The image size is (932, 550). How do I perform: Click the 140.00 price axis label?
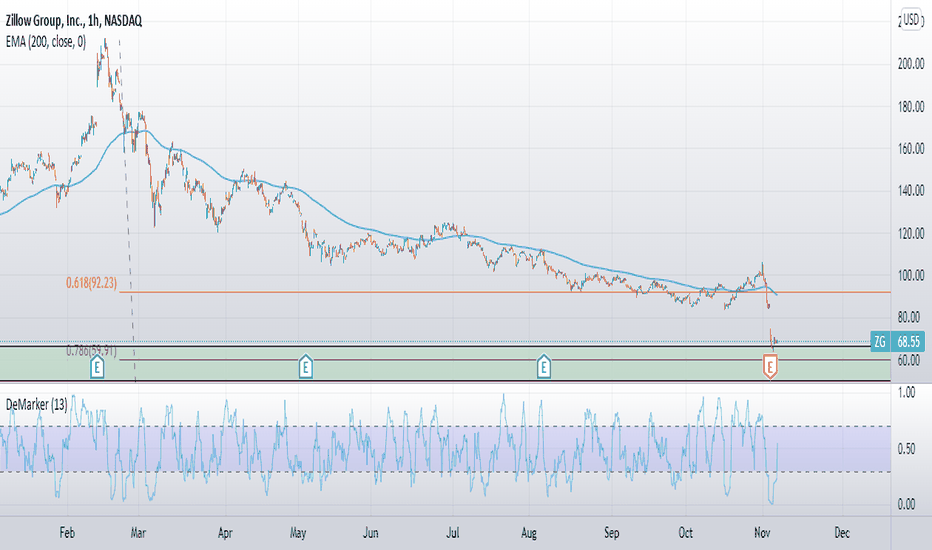(x=911, y=191)
